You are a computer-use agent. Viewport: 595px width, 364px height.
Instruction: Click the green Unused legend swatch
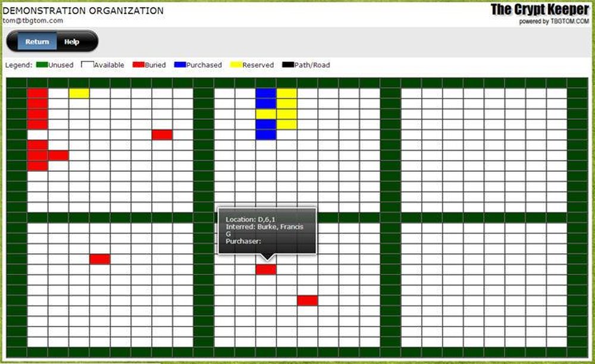pyautogui.click(x=42, y=64)
